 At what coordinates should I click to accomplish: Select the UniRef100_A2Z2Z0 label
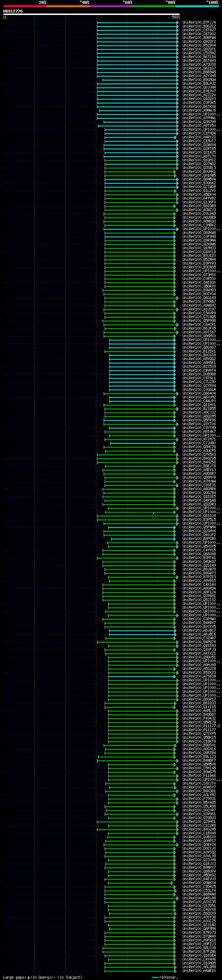coord(199,95)
